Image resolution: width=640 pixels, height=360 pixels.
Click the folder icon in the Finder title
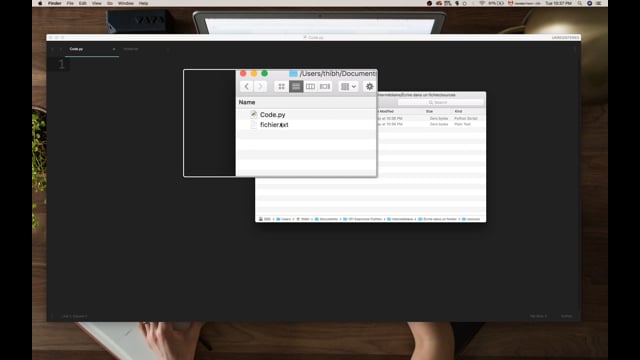tap(293, 74)
